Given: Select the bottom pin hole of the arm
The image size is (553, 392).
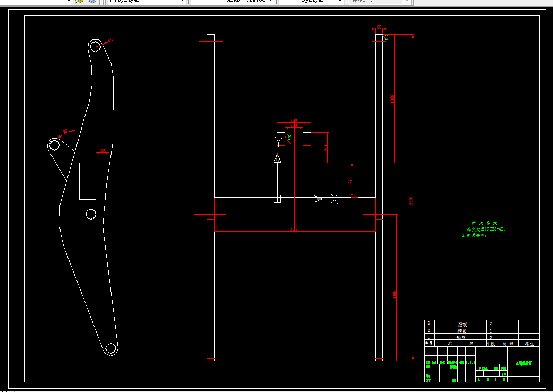Looking at the screenshot, I should [110, 348].
